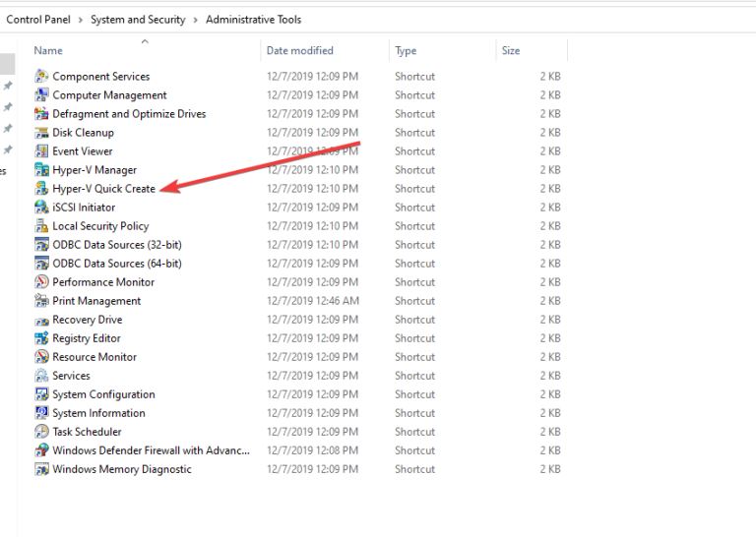Select the Task Scheduler clock icon
This screenshot has width=756, height=537.
(42, 432)
